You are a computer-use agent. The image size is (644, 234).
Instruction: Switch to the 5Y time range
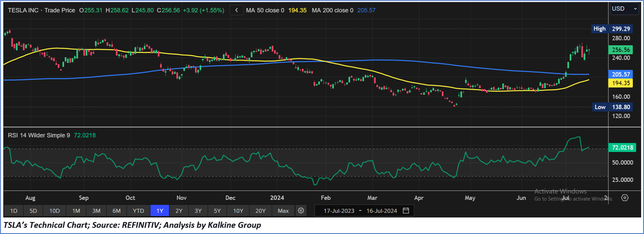tap(217, 211)
